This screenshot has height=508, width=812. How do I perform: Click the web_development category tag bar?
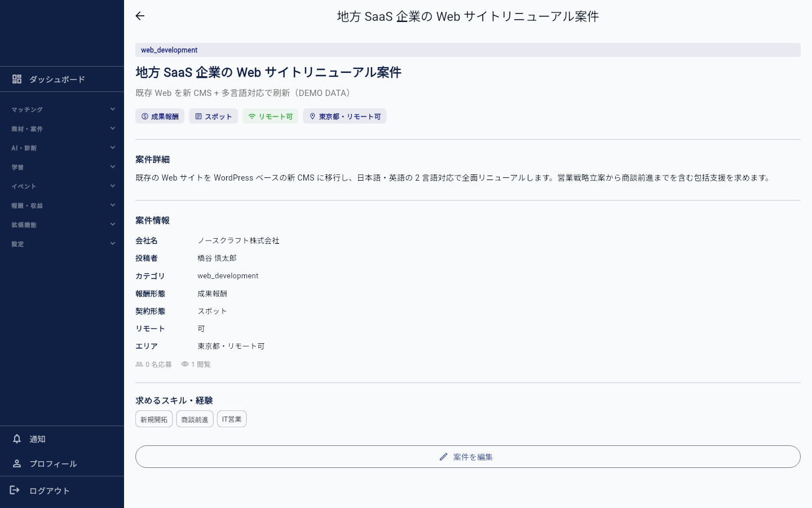click(468, 50)
